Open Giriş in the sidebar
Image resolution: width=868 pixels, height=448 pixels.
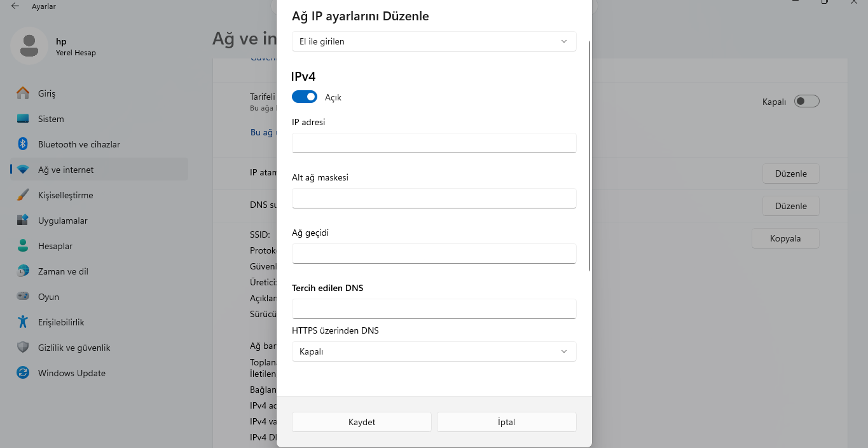tap(99, 93)
